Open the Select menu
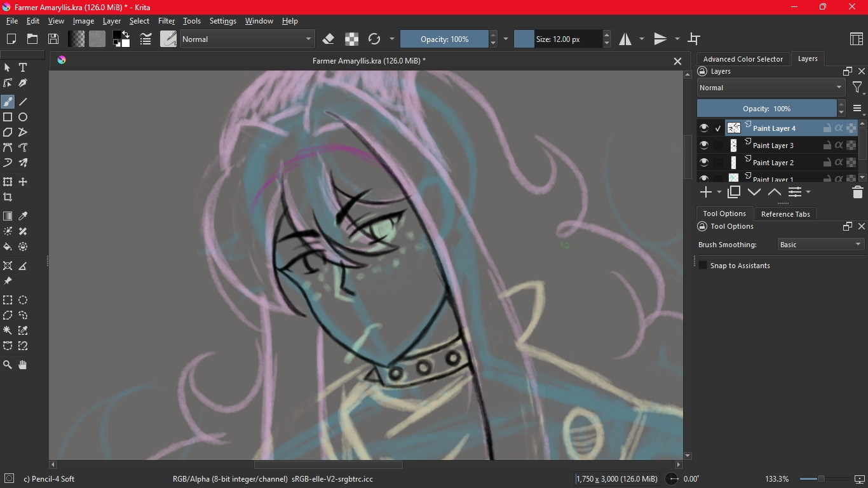This screenshot has width=868, height=488. (139, 21)
